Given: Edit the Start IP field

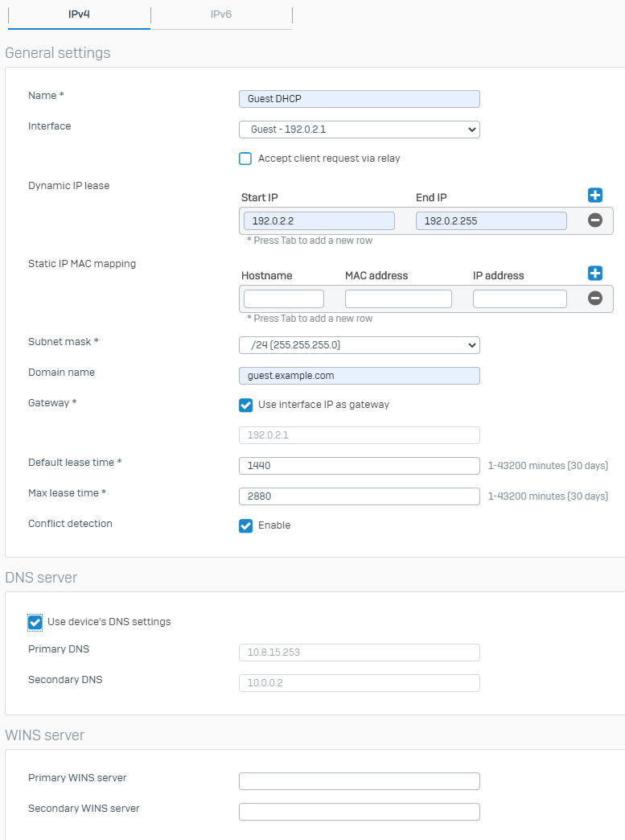Looking at the screenshot, I should tap(319, 221).
